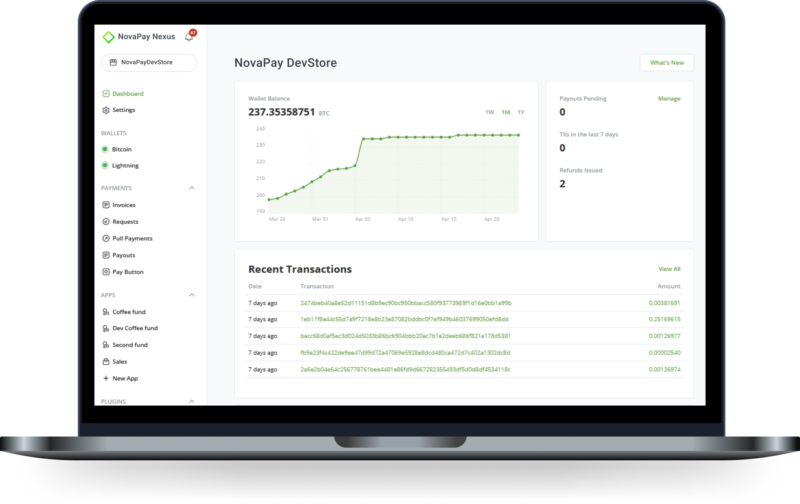Open the NovaPayDevStore store selector
Viewport: 800px width, 504px height.
click(148, 62)
